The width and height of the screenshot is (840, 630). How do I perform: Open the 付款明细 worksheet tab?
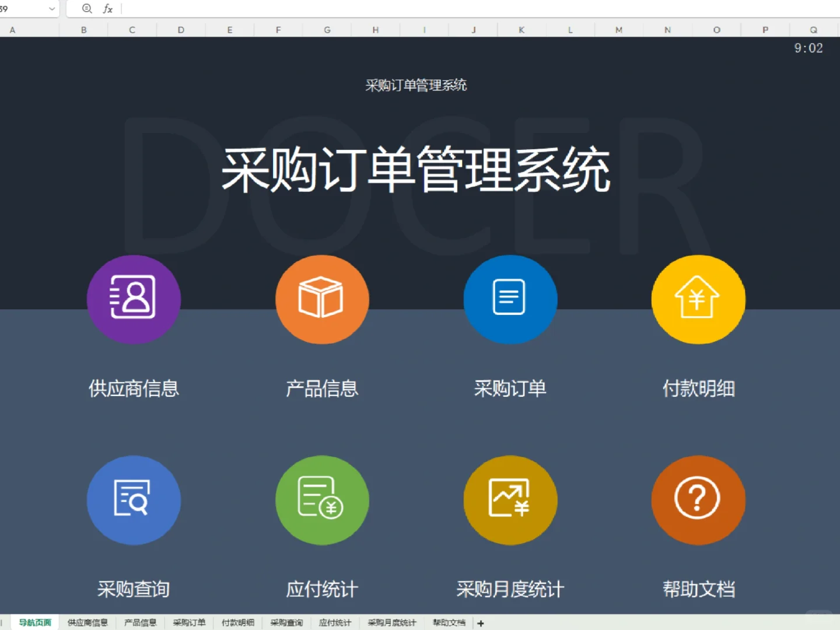pyautogui.click(x=237, y=622)
